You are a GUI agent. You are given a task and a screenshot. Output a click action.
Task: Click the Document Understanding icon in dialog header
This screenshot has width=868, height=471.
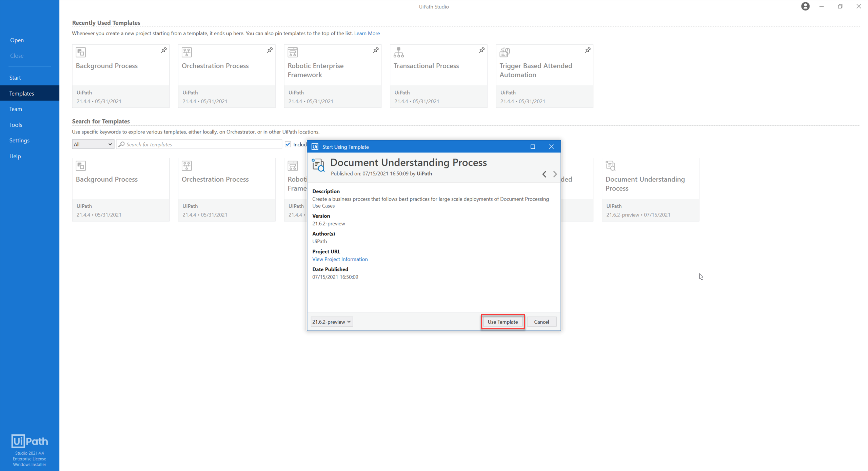[318, 165]
